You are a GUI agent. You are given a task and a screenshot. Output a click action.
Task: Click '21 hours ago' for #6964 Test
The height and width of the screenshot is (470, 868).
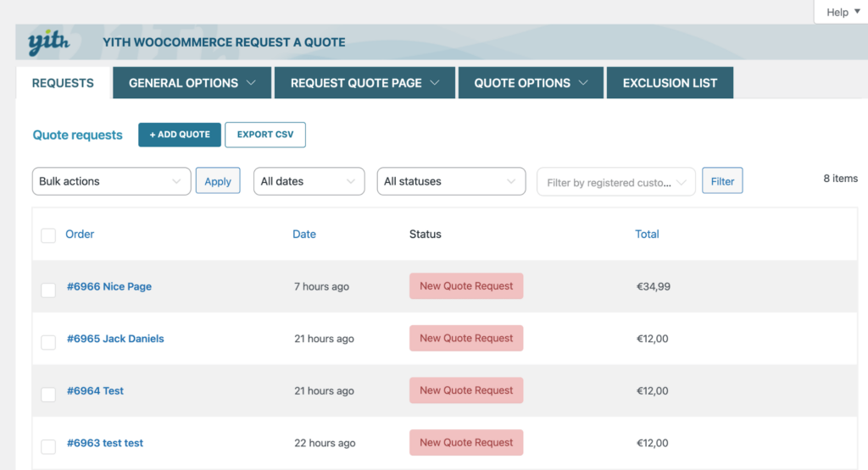point(324,390)
